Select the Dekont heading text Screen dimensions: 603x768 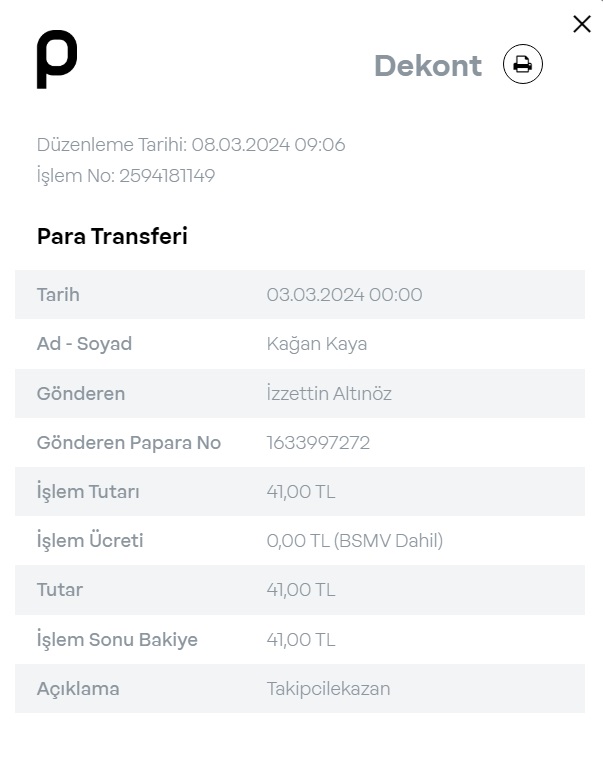(428, 65)
